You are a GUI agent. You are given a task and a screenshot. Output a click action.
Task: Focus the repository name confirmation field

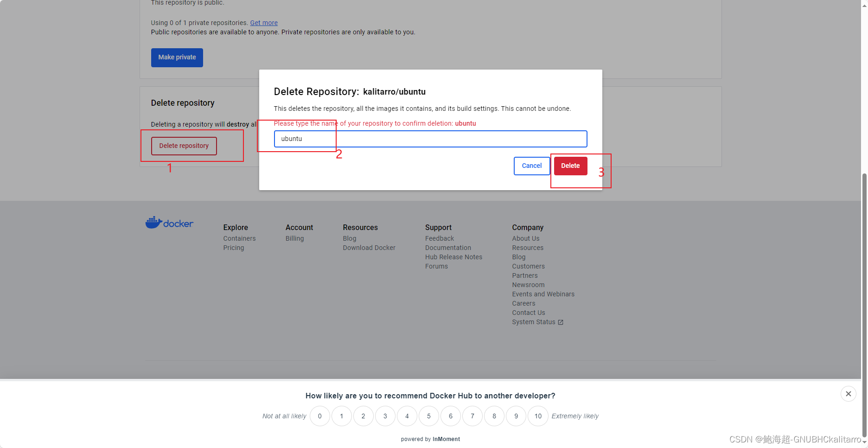(430, 139)
